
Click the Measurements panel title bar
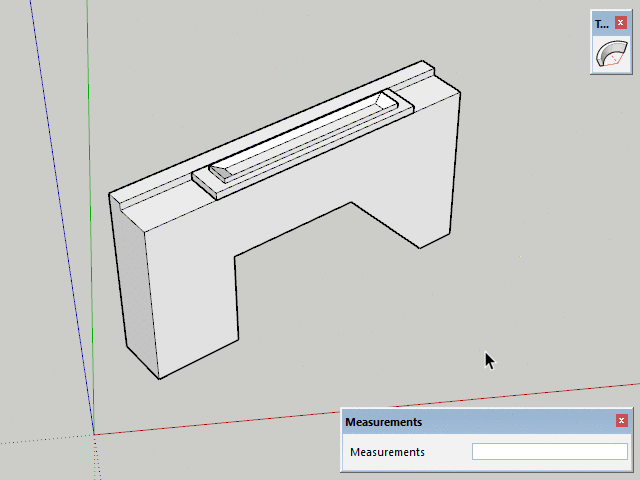470,422
